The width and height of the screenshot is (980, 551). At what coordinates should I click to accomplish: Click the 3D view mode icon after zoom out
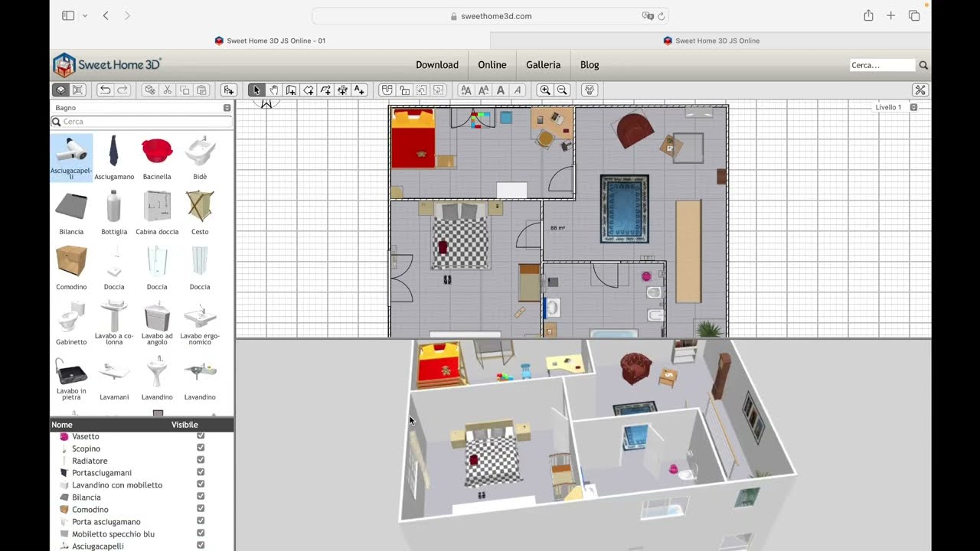click(590, 90)
